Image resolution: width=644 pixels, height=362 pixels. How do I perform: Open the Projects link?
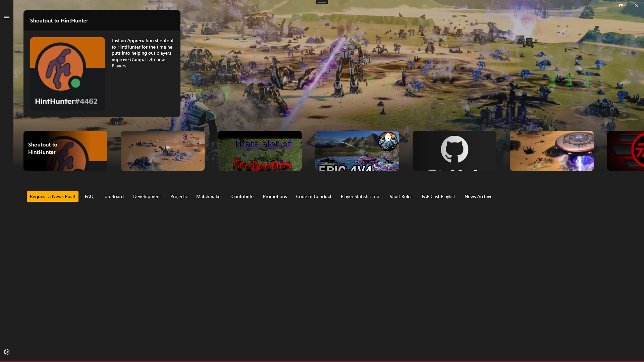(178, 196)
